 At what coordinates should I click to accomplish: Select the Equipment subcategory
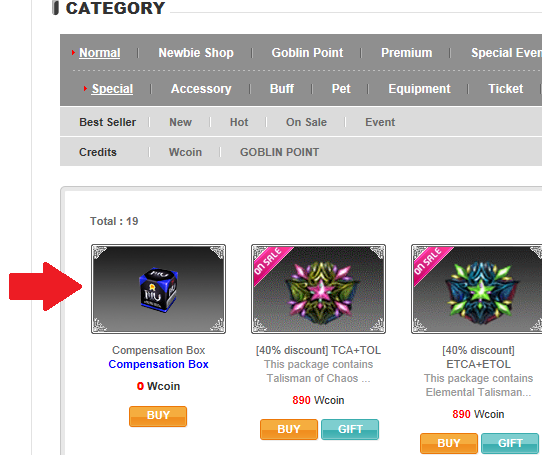coord(419,88)
